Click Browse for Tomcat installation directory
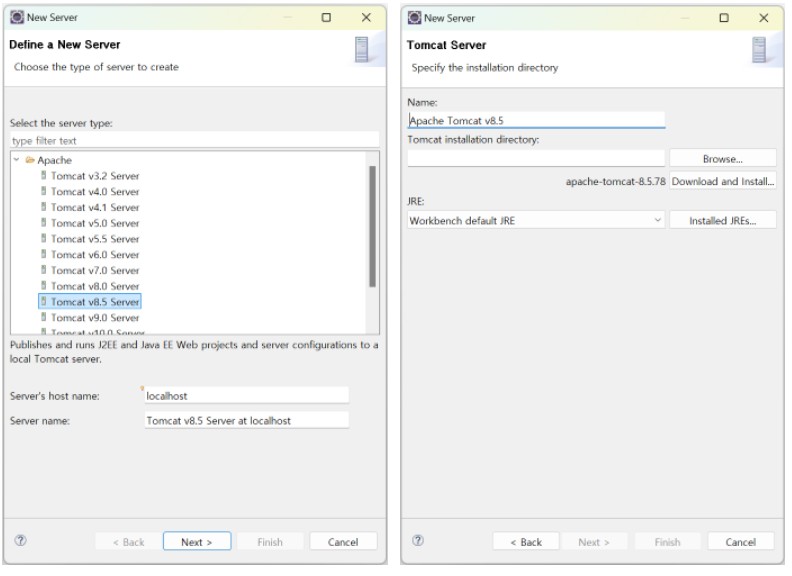This screenshot has height=576, width=792. pyautogui.click(x=723, y=159)
